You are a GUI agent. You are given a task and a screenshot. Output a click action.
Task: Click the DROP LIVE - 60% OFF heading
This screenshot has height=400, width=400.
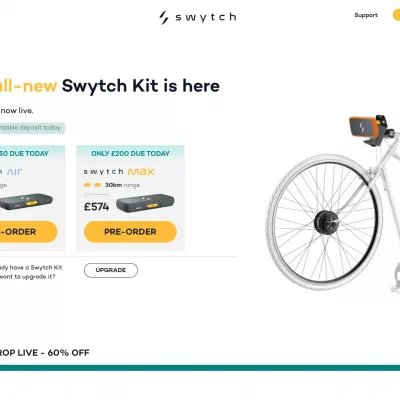[44, 353]
